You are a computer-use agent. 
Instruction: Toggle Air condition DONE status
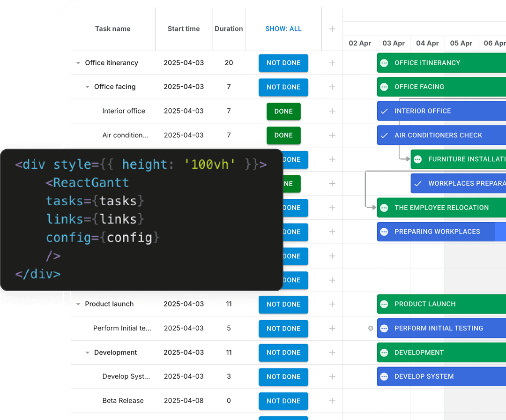click(x=283, y=135)
